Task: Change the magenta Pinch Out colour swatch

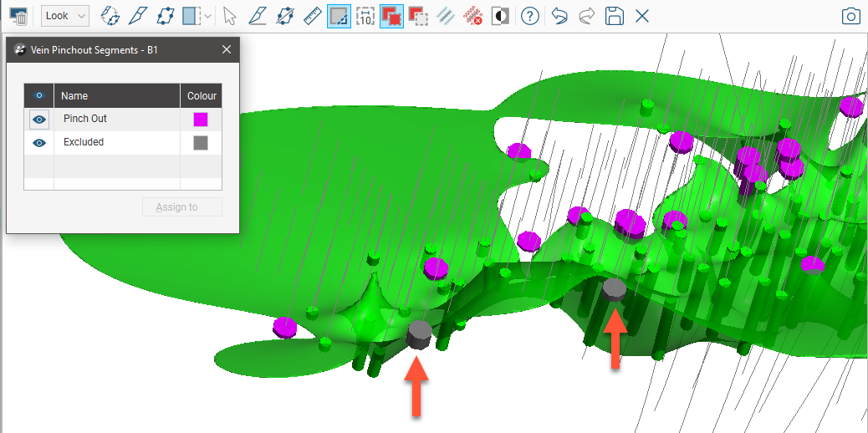Action: pos(201,120)
